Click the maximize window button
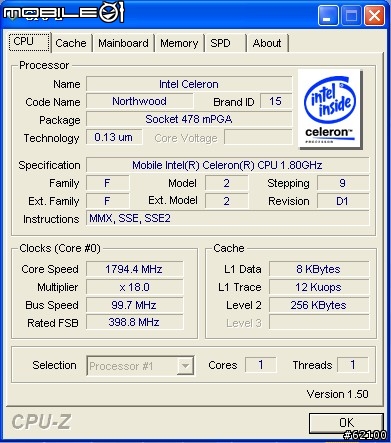The image size is (391, 443). (x=351, y=15)
